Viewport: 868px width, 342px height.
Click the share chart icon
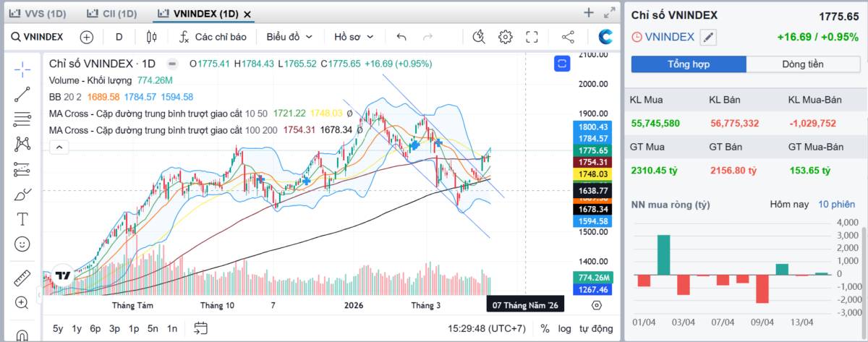[568, 37]
